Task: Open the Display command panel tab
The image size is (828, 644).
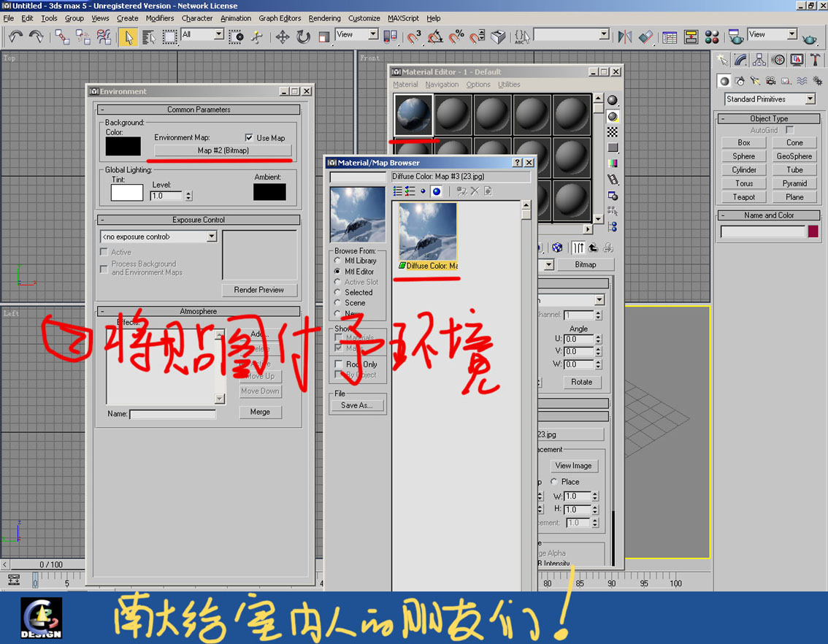Action: coord(797,60)
